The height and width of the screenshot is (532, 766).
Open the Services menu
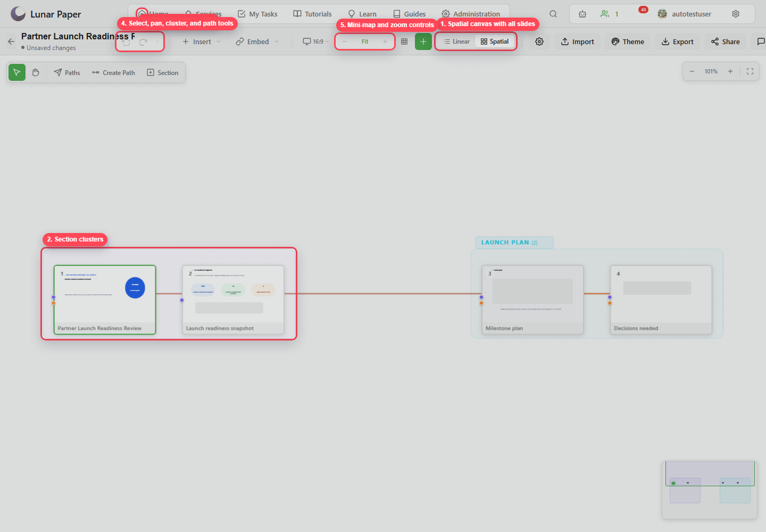coord(203,14)
